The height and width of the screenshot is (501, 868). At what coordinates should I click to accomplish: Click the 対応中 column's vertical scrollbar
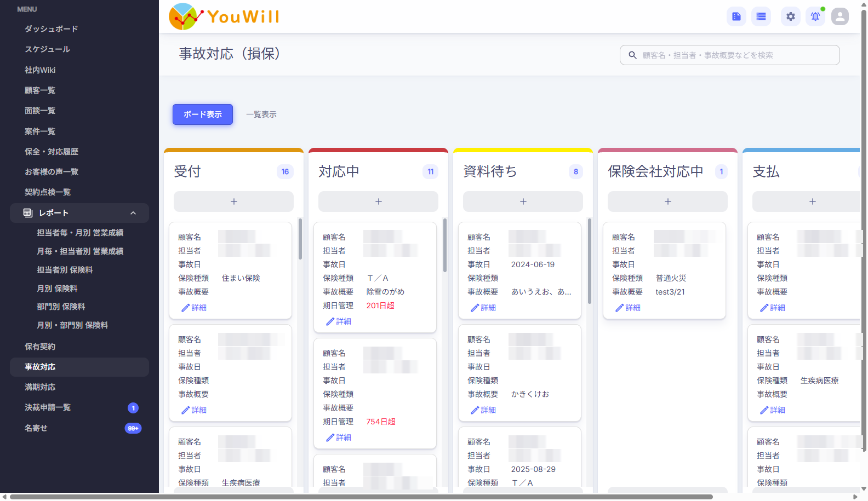pyautogui.click(x=445, y=246)
